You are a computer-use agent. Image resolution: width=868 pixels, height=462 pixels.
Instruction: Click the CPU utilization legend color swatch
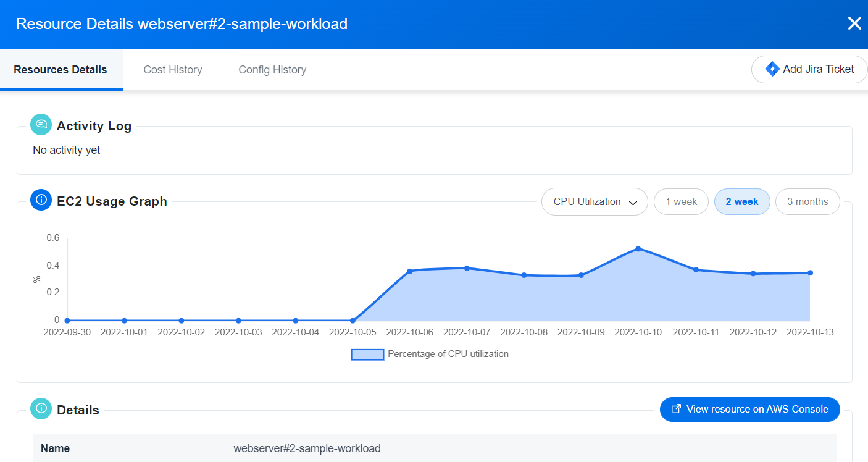click(367, 353)
